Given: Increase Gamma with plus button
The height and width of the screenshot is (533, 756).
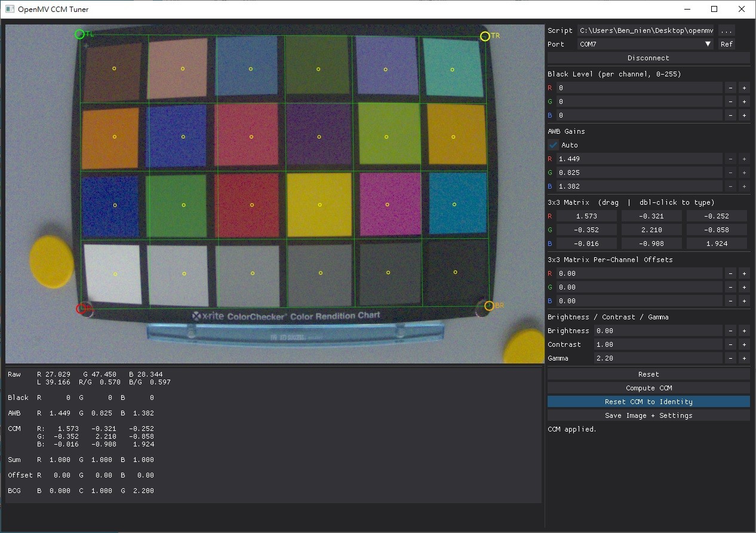Looking at the screenshot, I should coord(744,358).
